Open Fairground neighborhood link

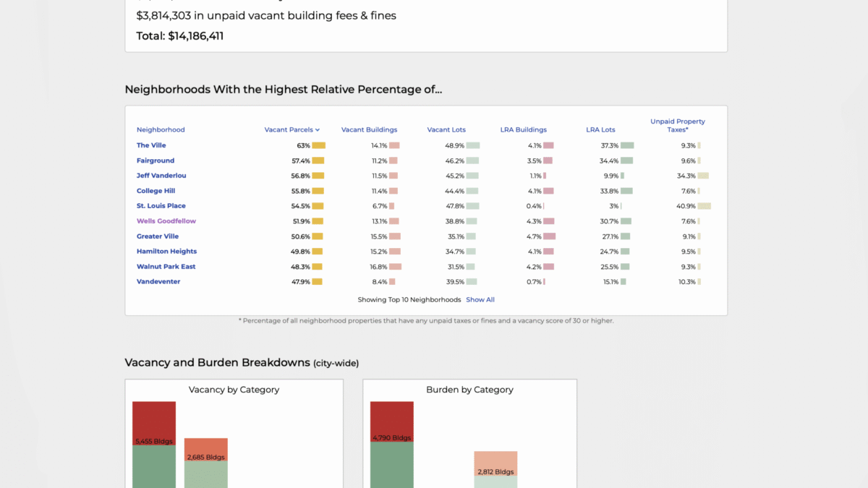tap(156, 160)
